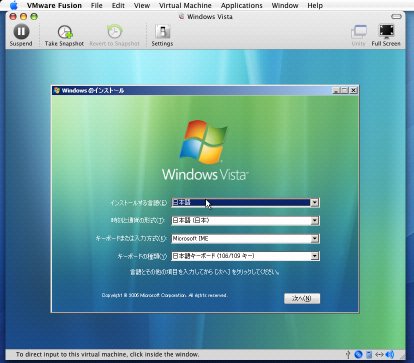Open the Virtual Machine menu
414x363 pixels.
(185, 5)
